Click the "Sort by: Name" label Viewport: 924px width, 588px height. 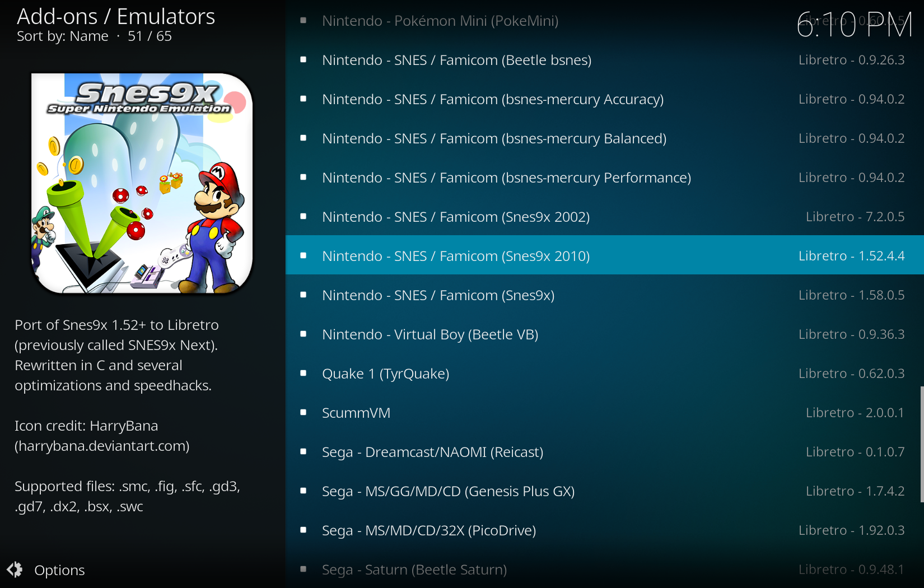(63, 36)
